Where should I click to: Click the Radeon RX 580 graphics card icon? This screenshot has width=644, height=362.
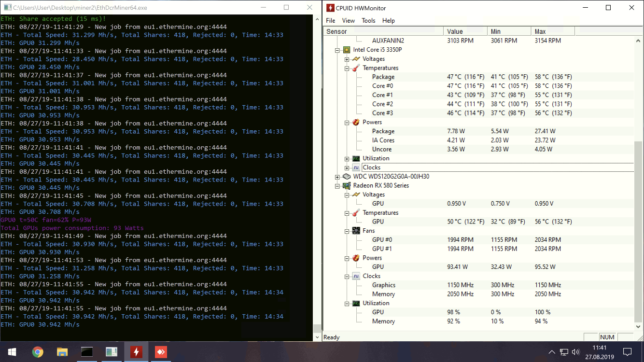tap(347, 185)
